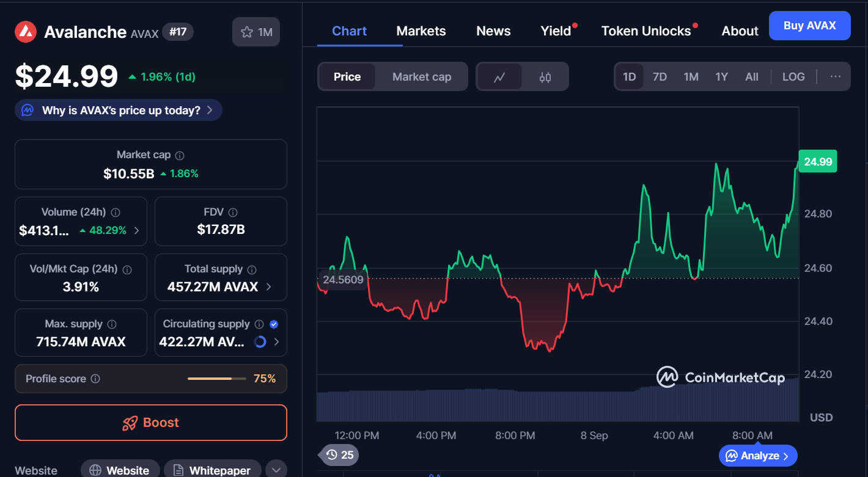Open chart more options ellipsis
The width and height of the screenshot is (868, 477).
[x=836, y=77]
